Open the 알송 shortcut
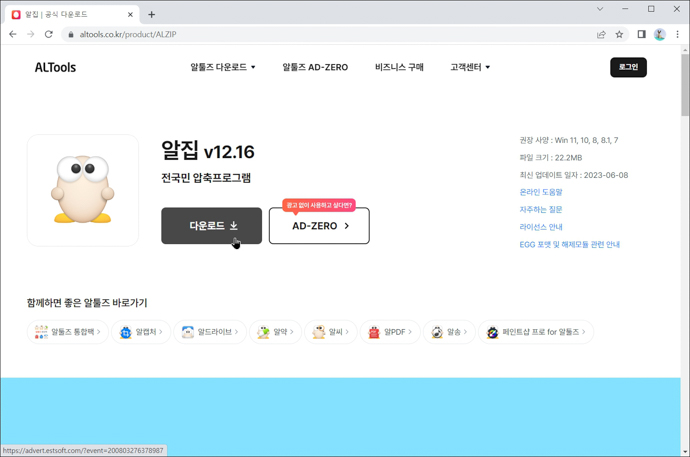Image resolution: width=690 pixels, height=457 pixels. click(x=449, y=332)
